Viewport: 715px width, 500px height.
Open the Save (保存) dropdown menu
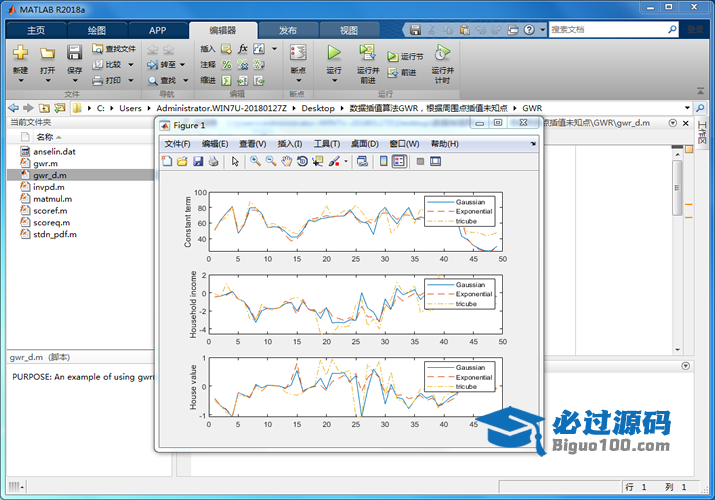(x=74, y=80)
